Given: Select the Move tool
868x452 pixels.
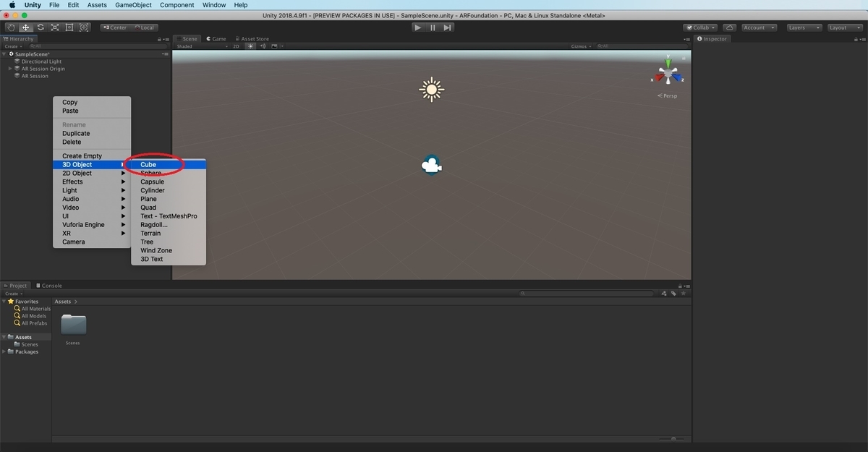Looking at the screenshot, I should (26, 27).
